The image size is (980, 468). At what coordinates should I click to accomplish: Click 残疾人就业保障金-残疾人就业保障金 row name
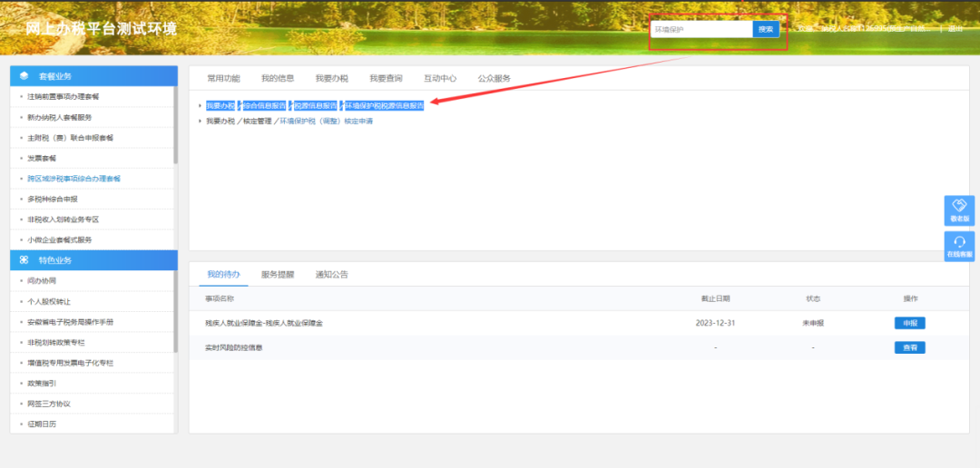(x=264, y=323)
